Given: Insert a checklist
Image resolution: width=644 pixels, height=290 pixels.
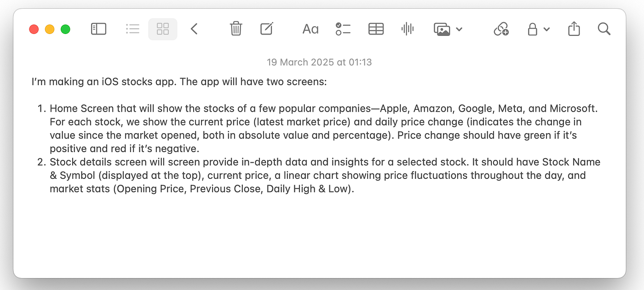Looking at the screenshot, I should click(x=343, y=29).
